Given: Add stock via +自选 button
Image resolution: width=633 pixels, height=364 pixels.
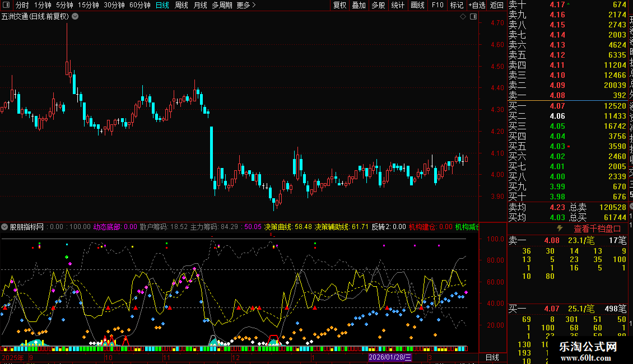Looking at the screenshot, I should 477,5.
